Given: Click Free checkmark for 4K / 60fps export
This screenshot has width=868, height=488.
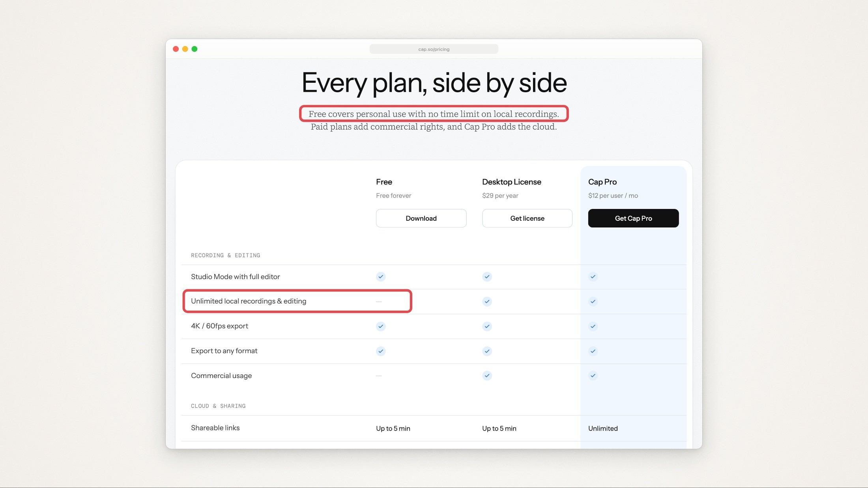Looking at the screenshot, I should pyautogui.click(x=381, y=326).
